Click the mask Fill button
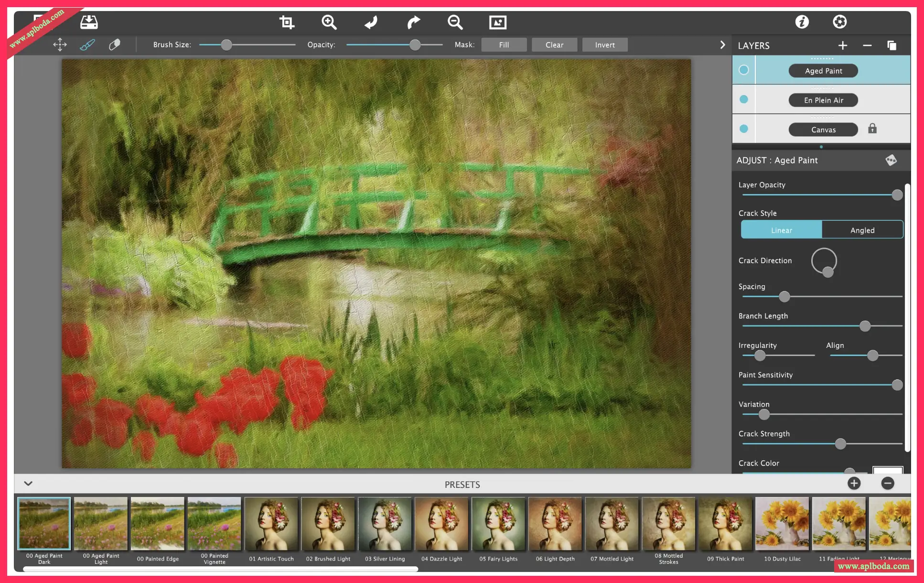This screenshot has width=924, height=583. [x=504, y=45]
